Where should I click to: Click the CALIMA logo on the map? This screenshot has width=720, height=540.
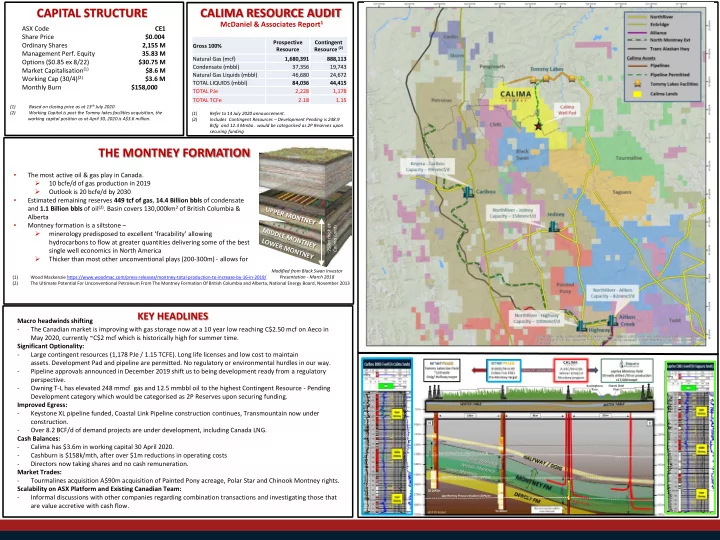click(516, 96)
